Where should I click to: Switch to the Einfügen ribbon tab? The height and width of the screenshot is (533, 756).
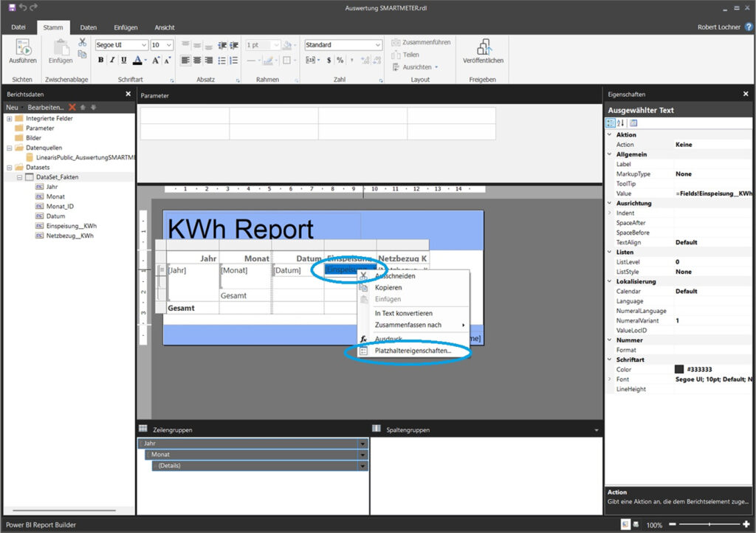(126, 27)
